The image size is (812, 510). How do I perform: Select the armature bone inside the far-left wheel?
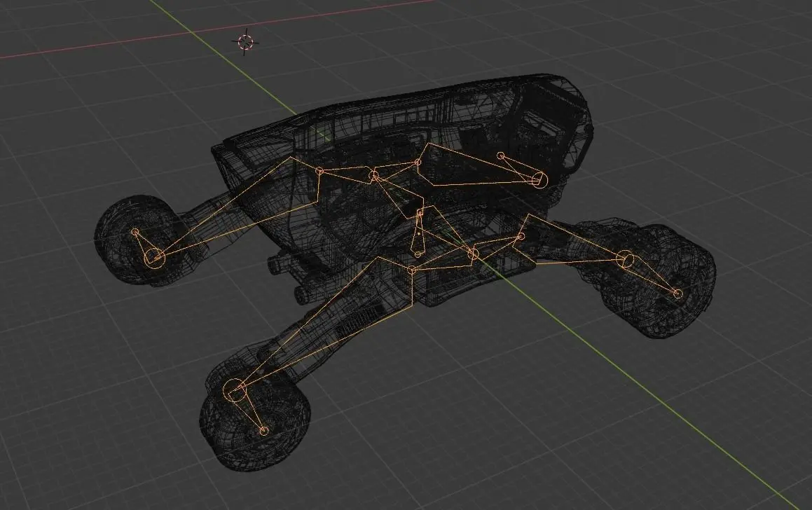click(148, 247)
